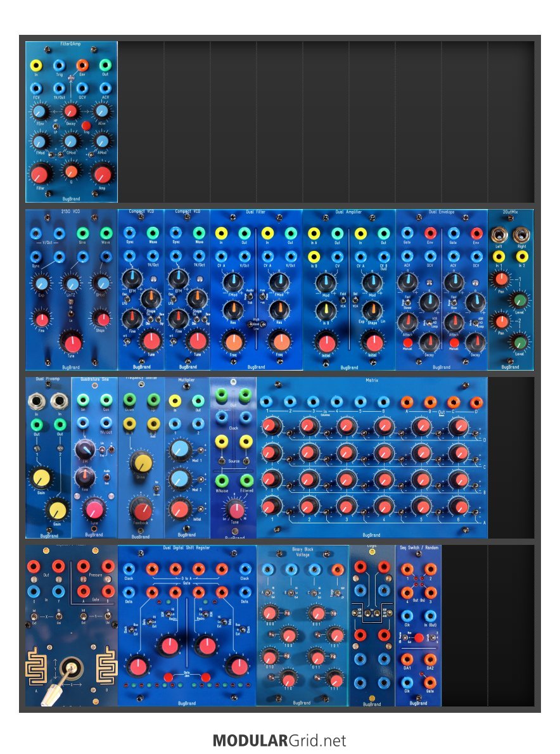Adjust channel 1 Gain knob on Dual Preamp
The height and width of the screenshot is (754, 560).
pos(41,478)
